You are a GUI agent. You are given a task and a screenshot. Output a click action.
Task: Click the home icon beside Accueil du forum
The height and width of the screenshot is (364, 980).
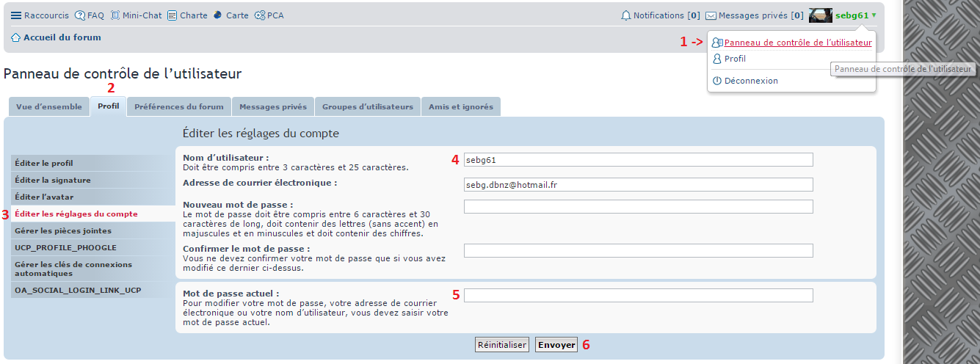[x=15, y=37]
